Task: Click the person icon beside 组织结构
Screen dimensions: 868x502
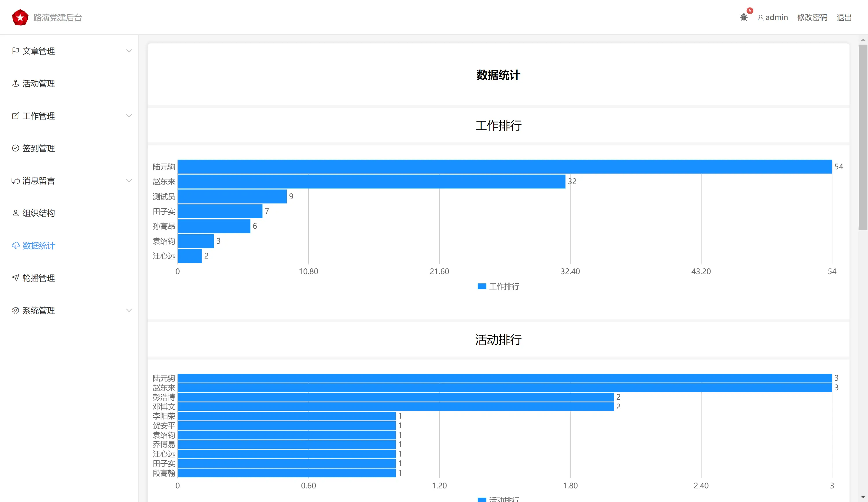Action: pos(16,213)
